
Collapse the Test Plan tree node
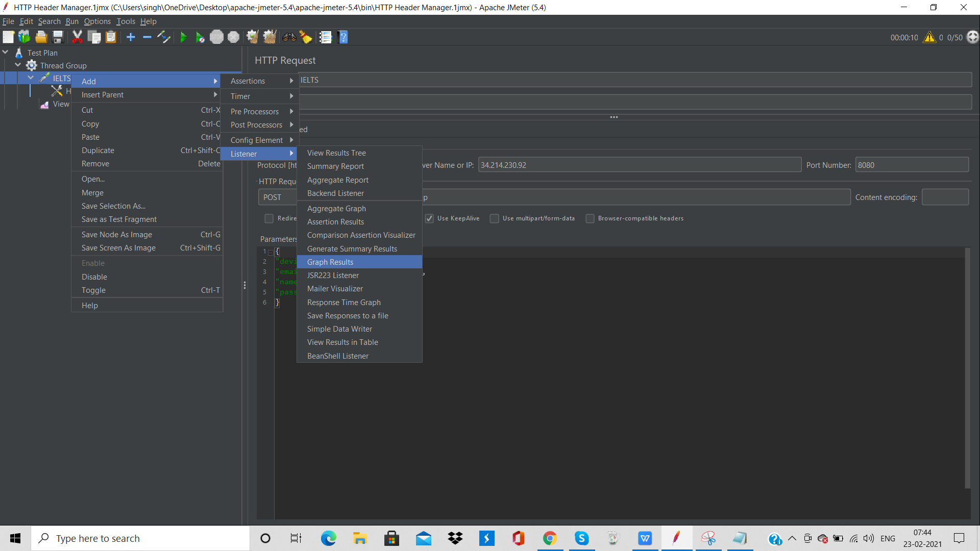click(6, 53)
